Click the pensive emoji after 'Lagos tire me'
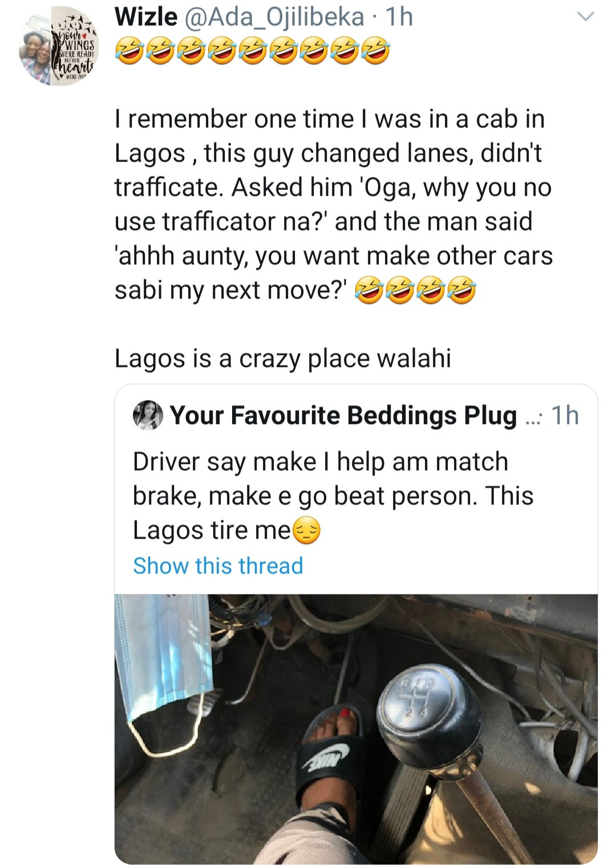 point(307,531)
